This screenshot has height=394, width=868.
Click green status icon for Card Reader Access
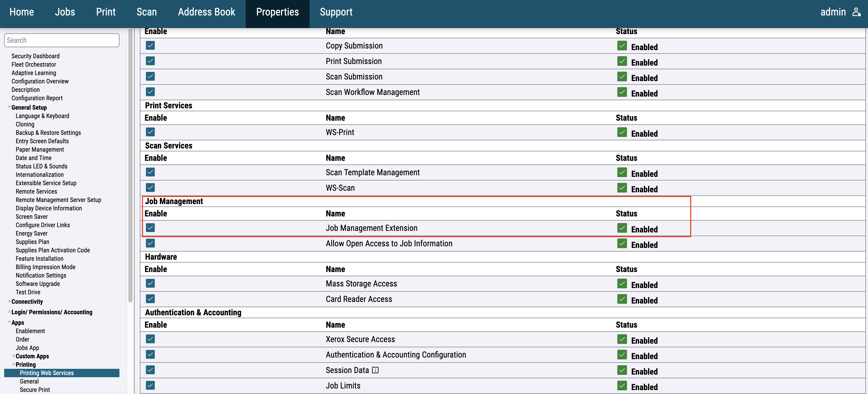click(622, 299)
